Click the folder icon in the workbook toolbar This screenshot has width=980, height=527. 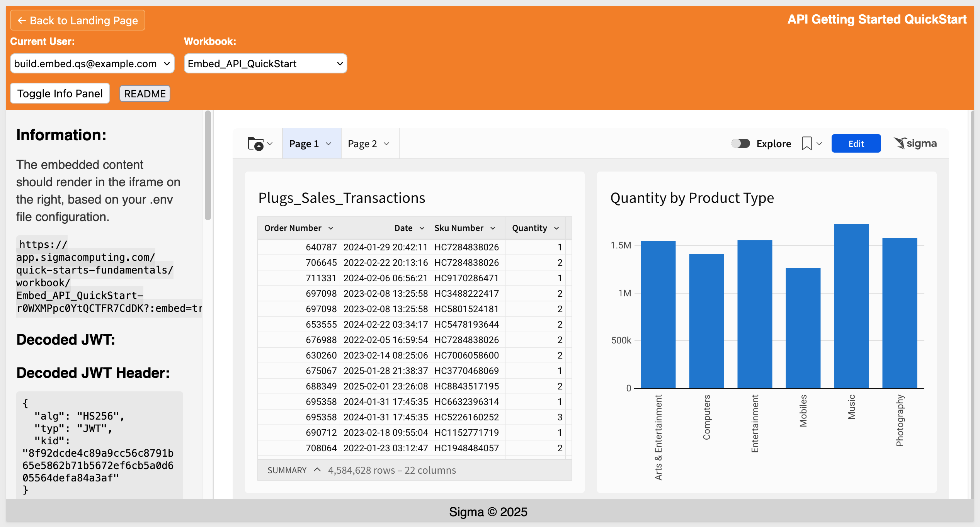255,144
